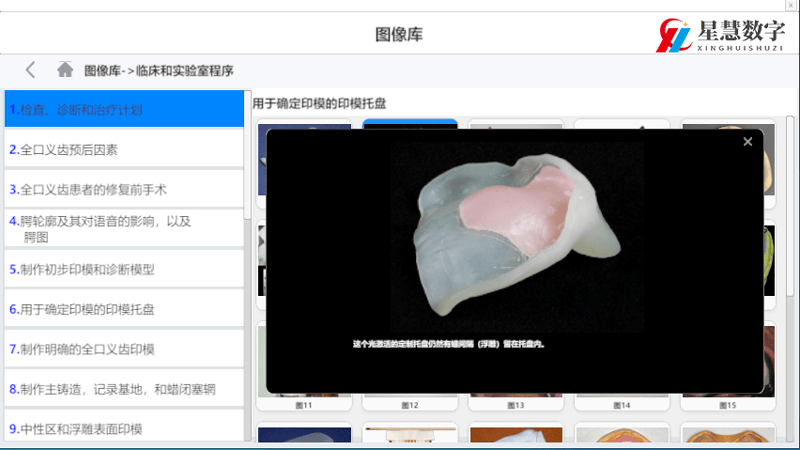The height and width of the screenshot is (450, 800).
Task: Select chapter 2.全口义齿预后因素
Action: coord(124,149)
